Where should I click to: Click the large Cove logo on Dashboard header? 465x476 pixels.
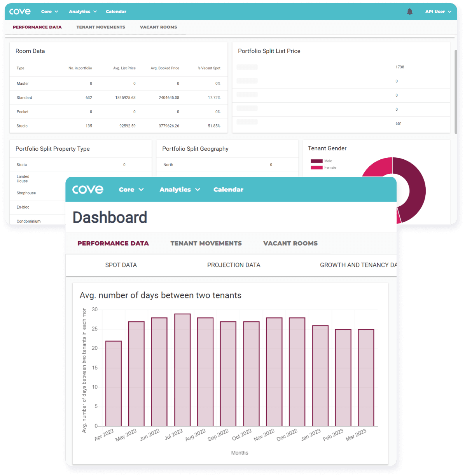(88, 190)
